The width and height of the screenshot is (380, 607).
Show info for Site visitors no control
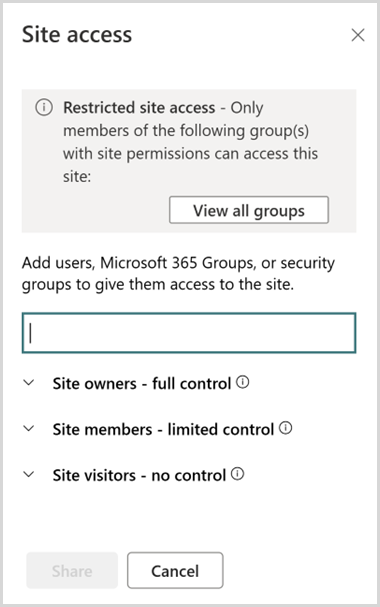click(238, 474)
